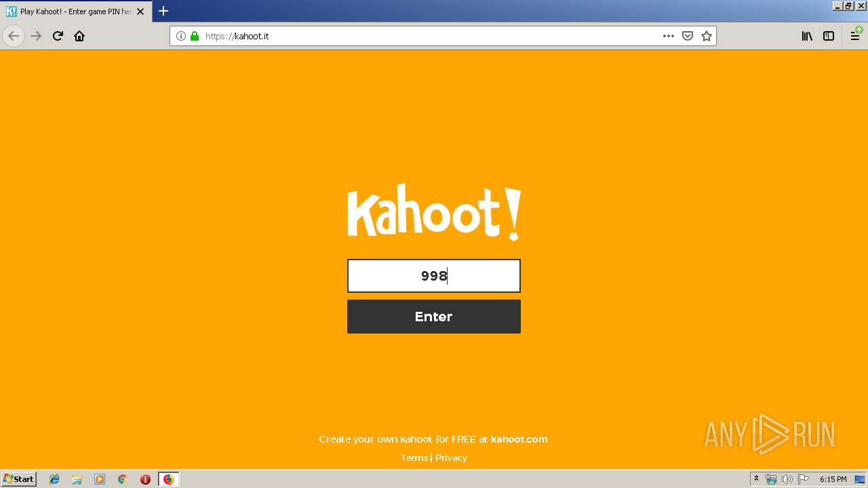Show hidden system tray icons
Viewport: 868px width, 488px height.
coord(756,479)
